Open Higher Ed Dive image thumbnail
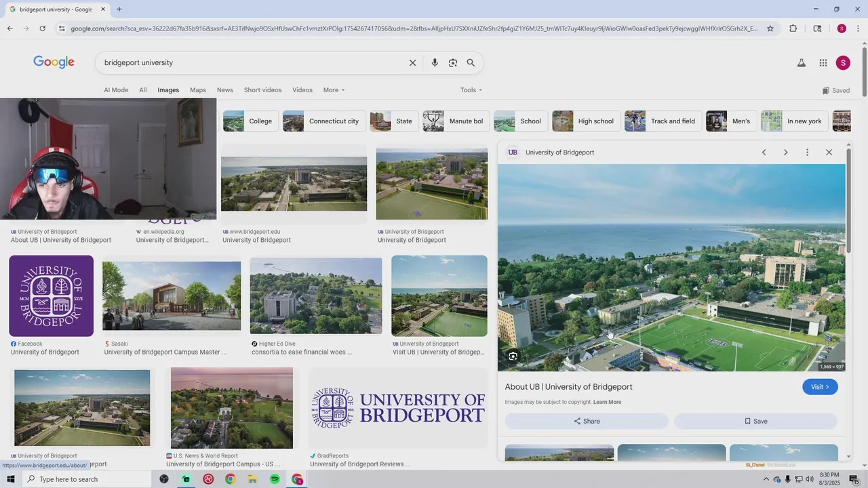The image size is (868, 488). pyautogui.click(x=316, y=296)
